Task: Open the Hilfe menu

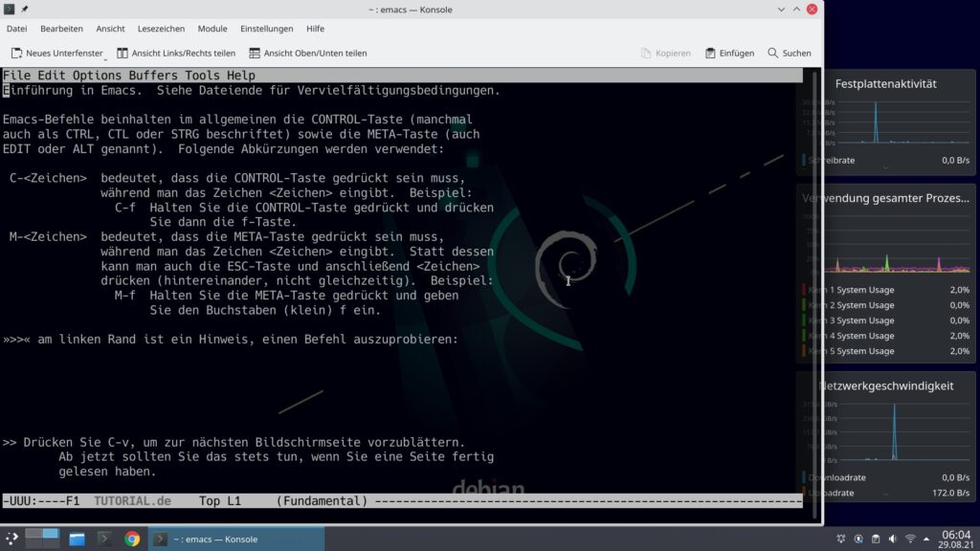Action: click(315, 29)
